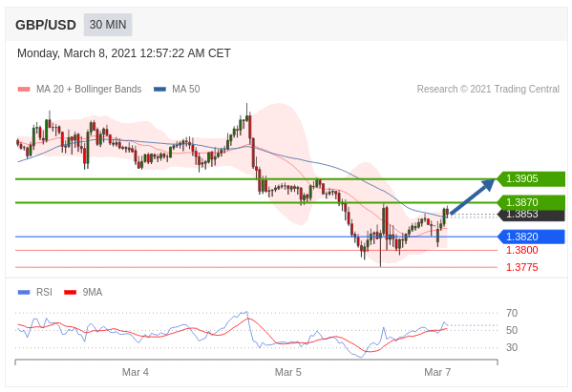The height and width of the screenshot is (392, 572).
Task: Click the 30 MIN timeframe badge
Action: coord(108,25)
